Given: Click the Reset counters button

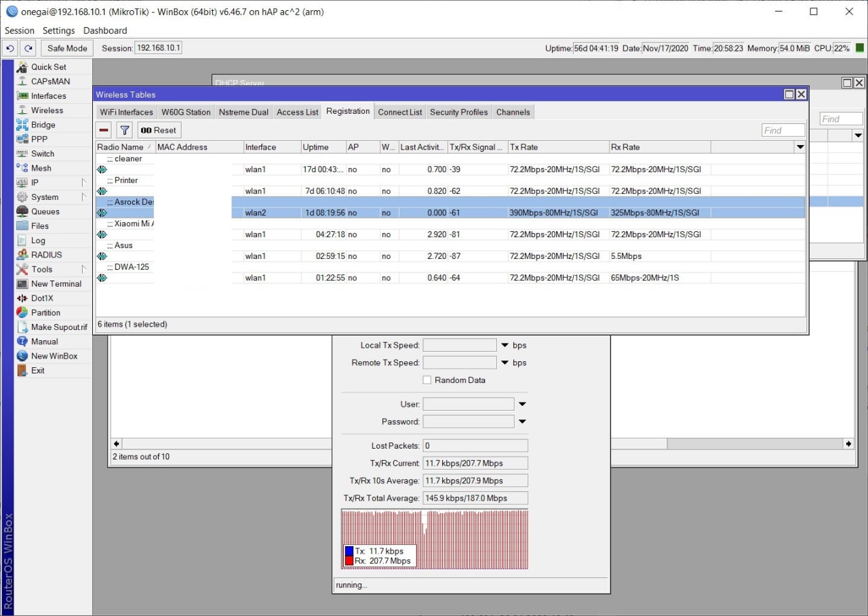Looking at the screenshot, I should click(158, 130).
